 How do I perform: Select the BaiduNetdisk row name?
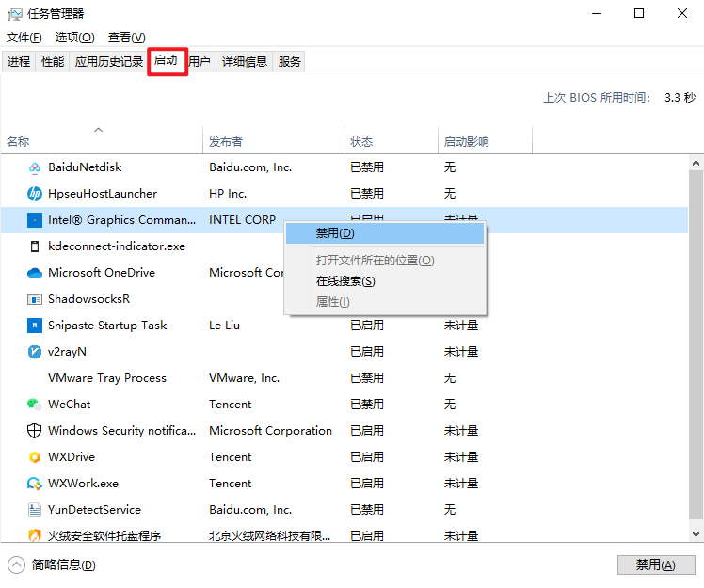pyautogui.click(x=85, y=167)
